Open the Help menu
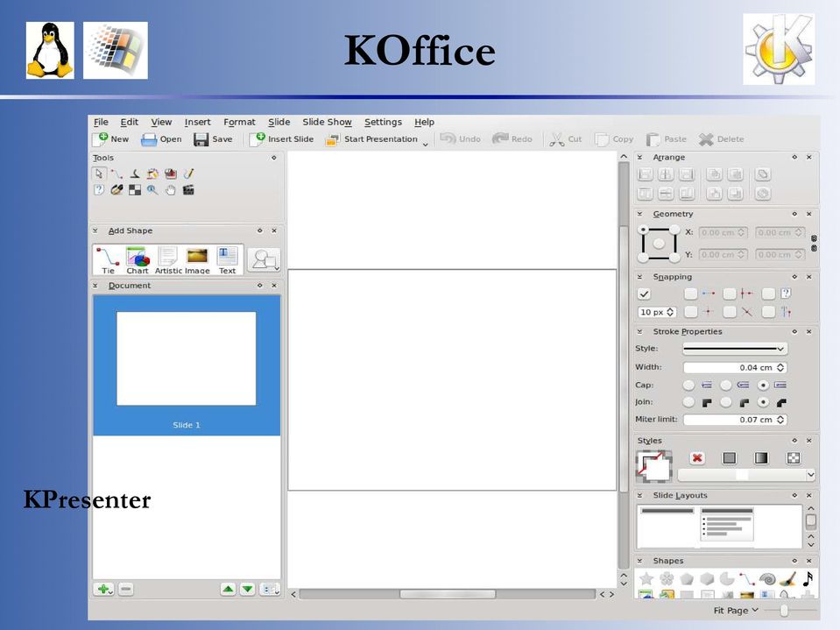The width and height of the screenshot is (840, 630). [424, 122]
